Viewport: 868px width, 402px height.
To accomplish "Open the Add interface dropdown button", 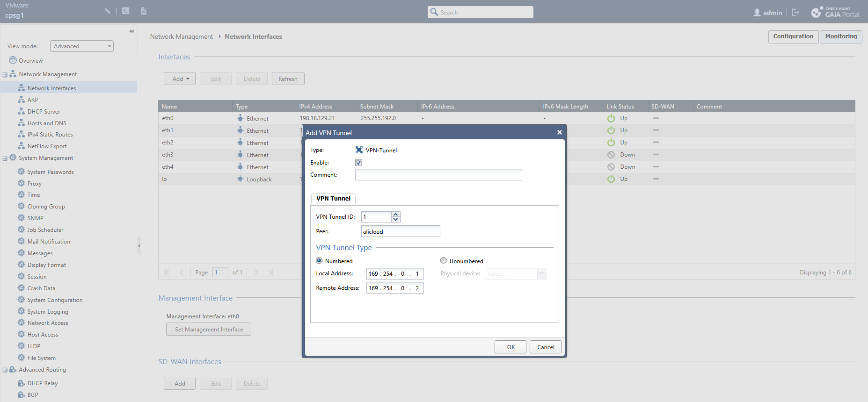I will [x=180, y=79].
